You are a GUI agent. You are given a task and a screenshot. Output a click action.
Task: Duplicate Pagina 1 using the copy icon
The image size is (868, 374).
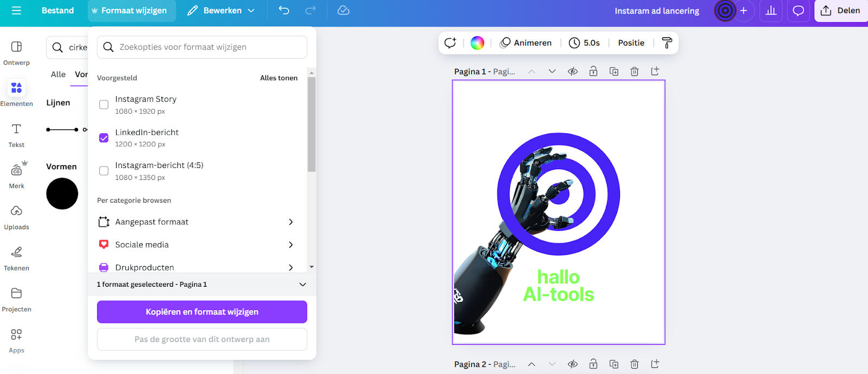click(x=614, y=72)
